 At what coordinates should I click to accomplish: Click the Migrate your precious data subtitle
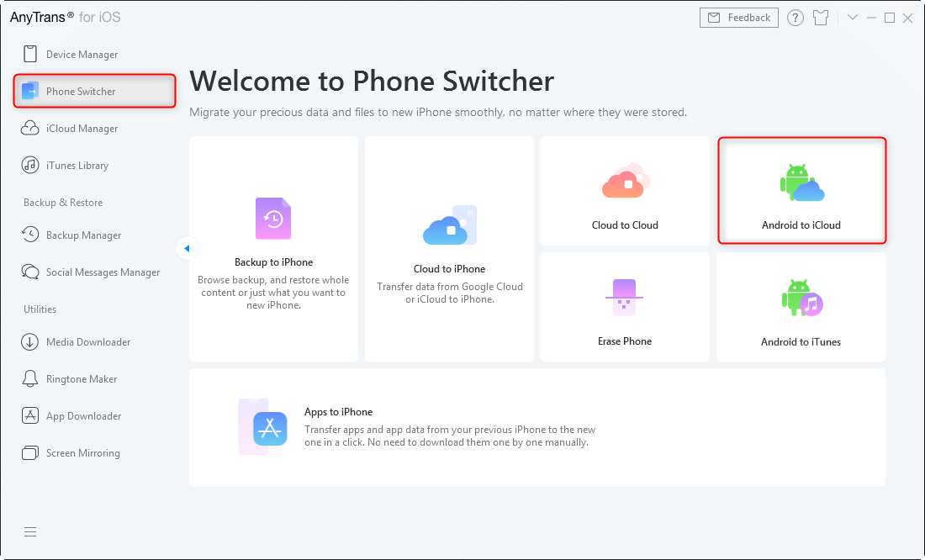[x=438, y=112]
